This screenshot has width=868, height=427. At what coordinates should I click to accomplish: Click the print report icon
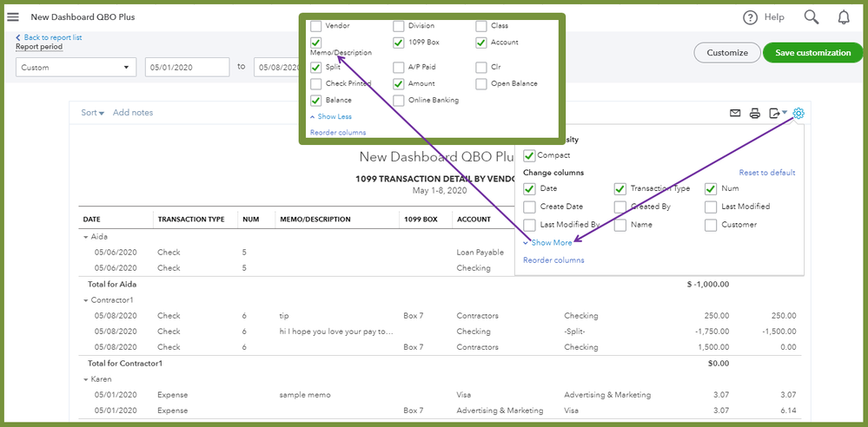[754, 114]
